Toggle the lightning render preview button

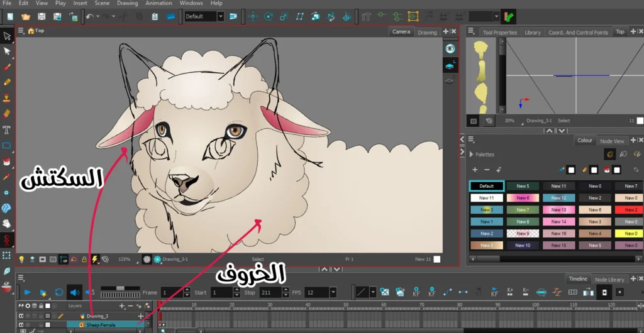[95, 259]
